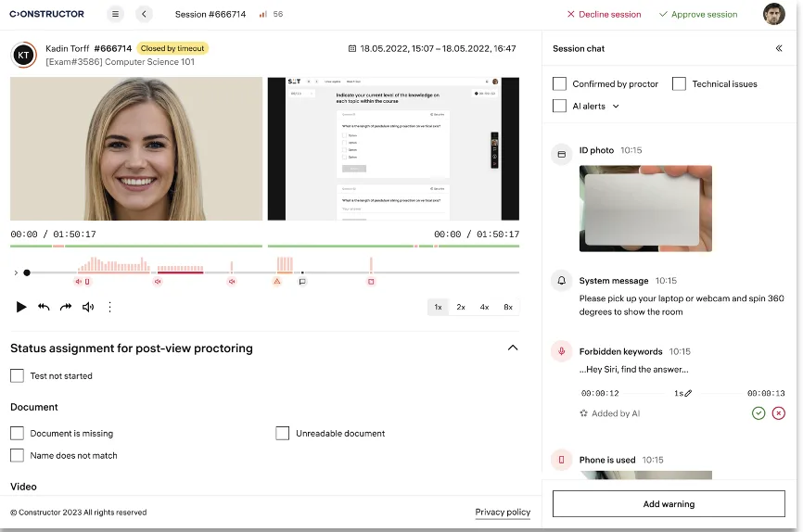
Task: Open the webcam video of the student
Action: click(x=136, y=149)
